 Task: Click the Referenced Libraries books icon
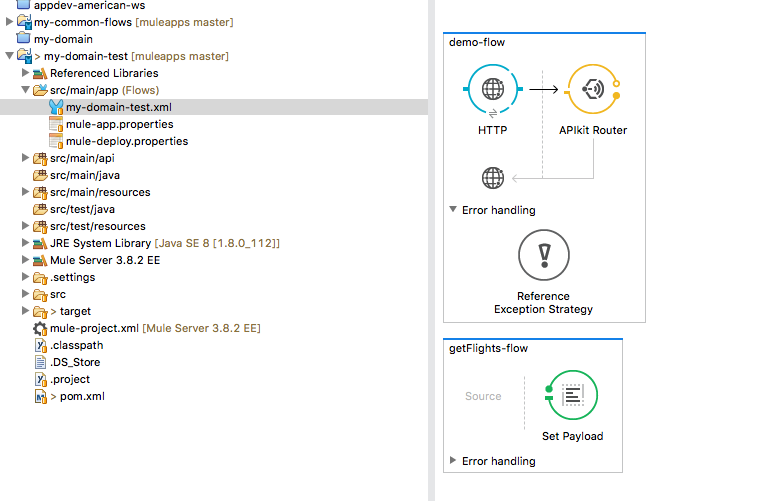[x=40, y=74]
